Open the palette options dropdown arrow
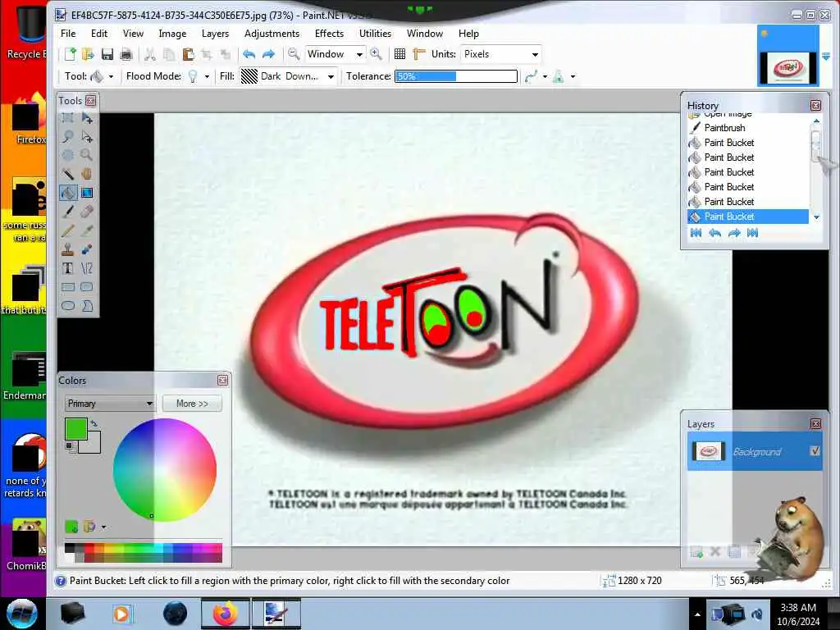 click(103, 527)
